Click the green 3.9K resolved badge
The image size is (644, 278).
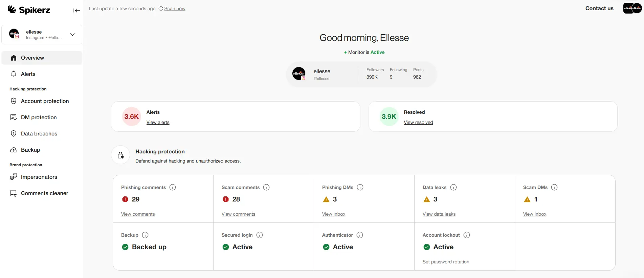tap(389, 116)
